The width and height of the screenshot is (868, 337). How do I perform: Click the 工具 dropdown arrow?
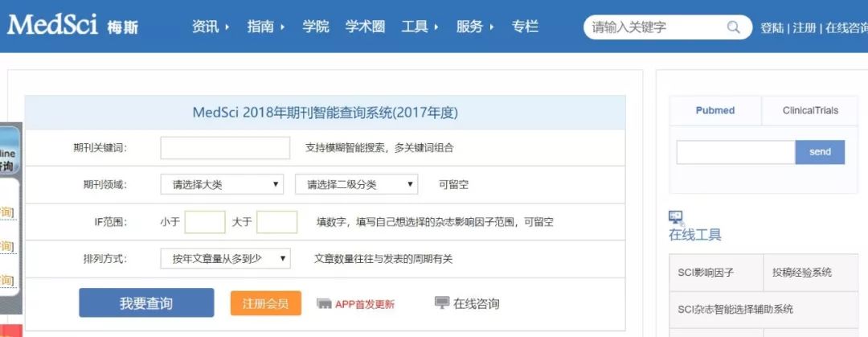coord(436,27)
